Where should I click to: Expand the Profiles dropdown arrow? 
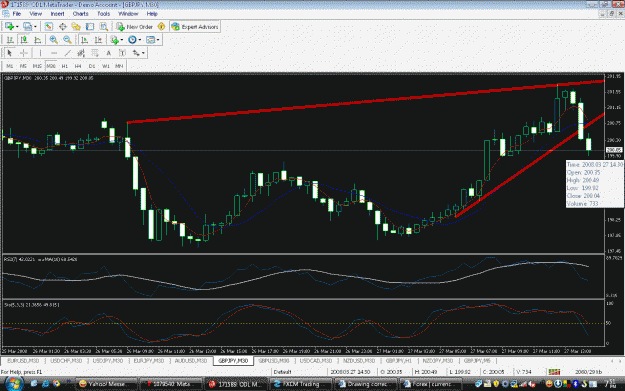click(x=35, y=27)
